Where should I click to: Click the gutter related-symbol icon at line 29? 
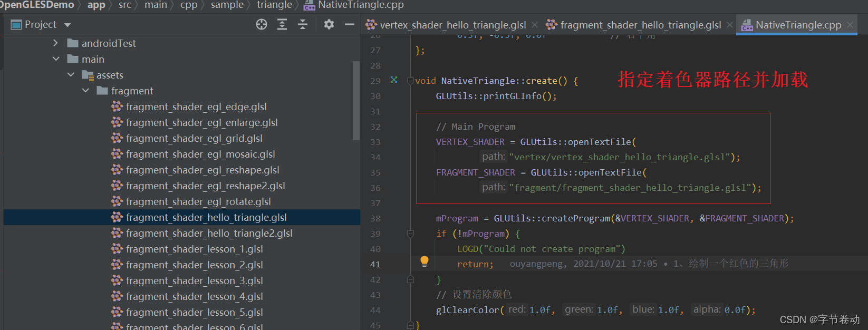394,80
